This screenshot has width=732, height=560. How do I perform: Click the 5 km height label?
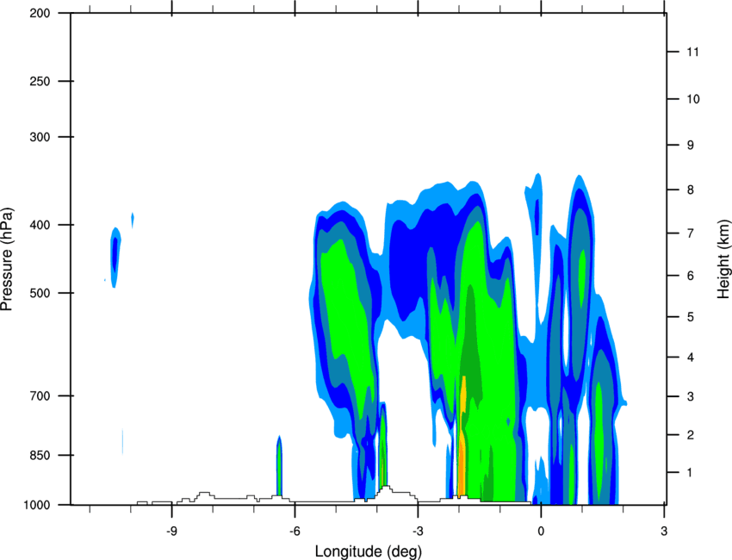pos(691,317)
